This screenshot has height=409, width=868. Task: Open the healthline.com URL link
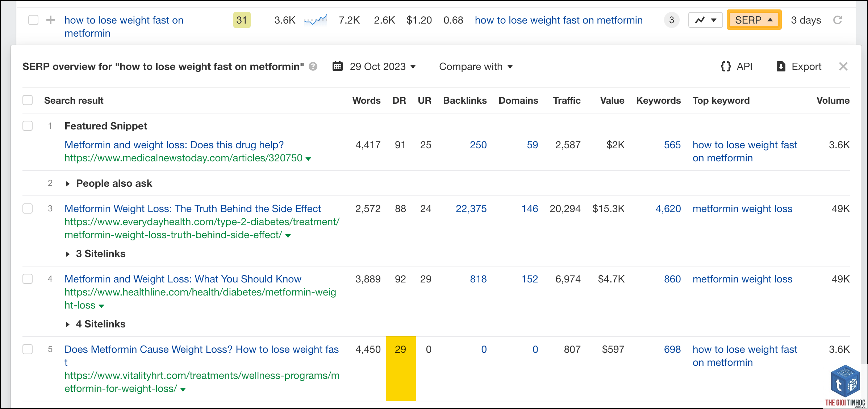200,298
